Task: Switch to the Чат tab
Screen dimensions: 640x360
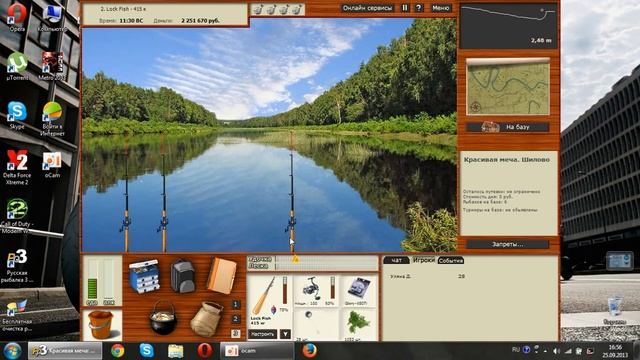Action: 396,260
